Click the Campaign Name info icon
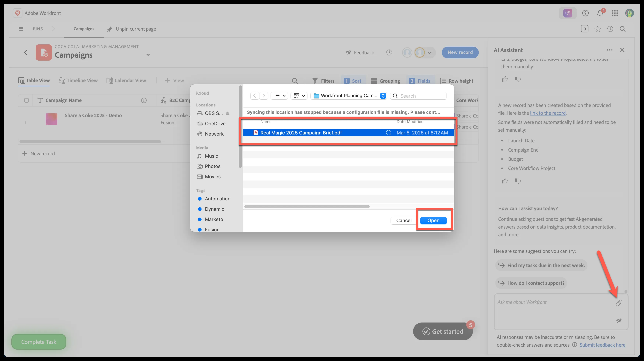Viewport: 644px width, 361px height. click(x=144, y=100)
